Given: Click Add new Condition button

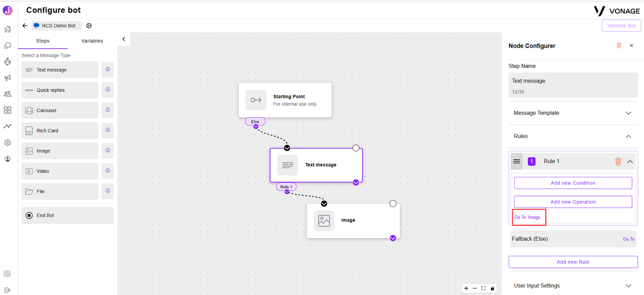Looking at the screenshot, I should (573, 183).
